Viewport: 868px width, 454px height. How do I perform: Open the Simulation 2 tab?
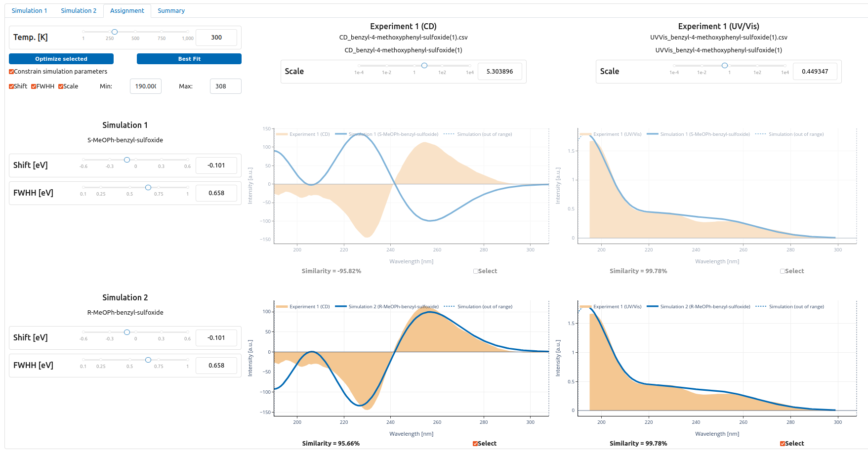79,10
